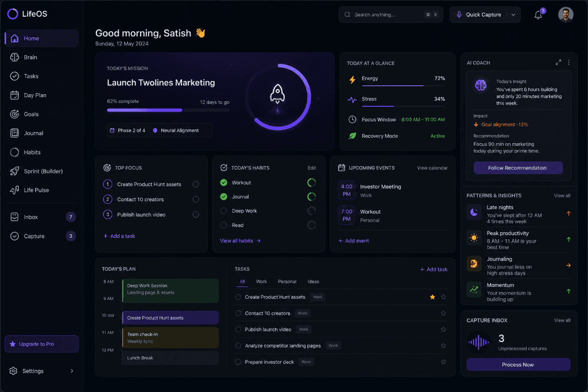Open notifications bell icon
The width and height of the screenshot is (588, 392).
click(x=538, y=15)
